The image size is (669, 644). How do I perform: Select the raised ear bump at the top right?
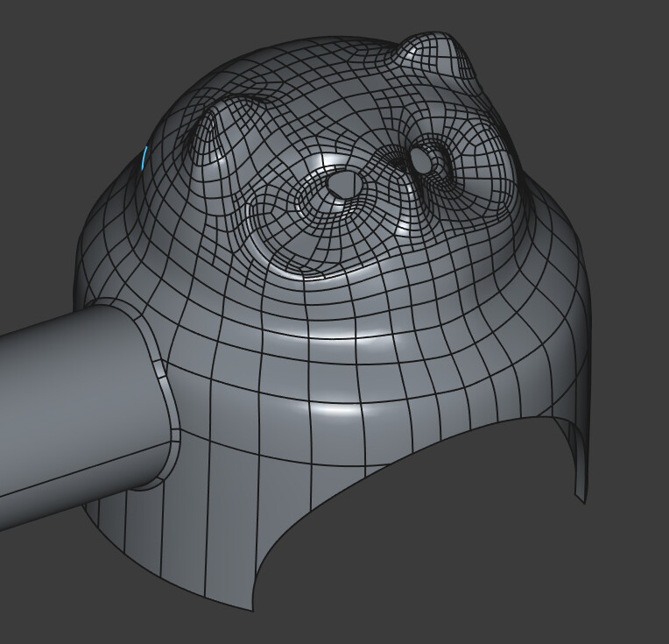[x=435, y=53]
